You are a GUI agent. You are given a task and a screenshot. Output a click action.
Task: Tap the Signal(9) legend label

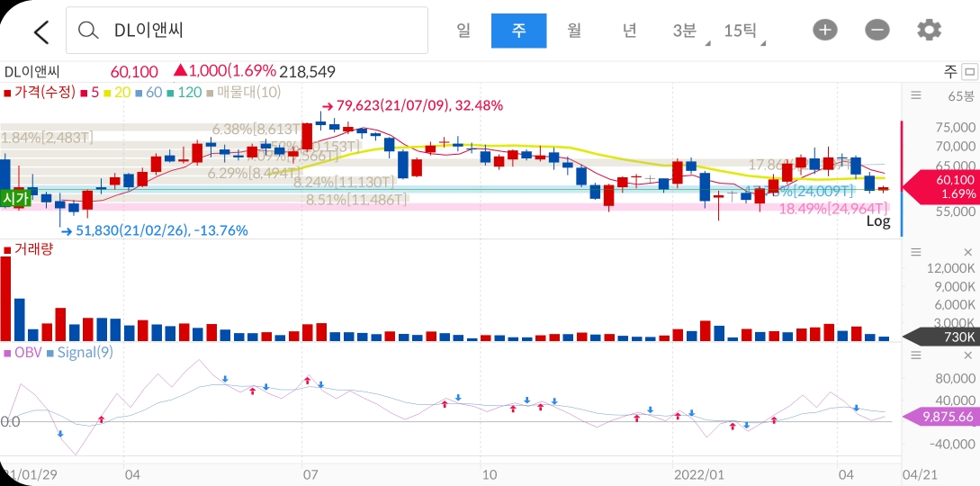[x=79, y=352]
